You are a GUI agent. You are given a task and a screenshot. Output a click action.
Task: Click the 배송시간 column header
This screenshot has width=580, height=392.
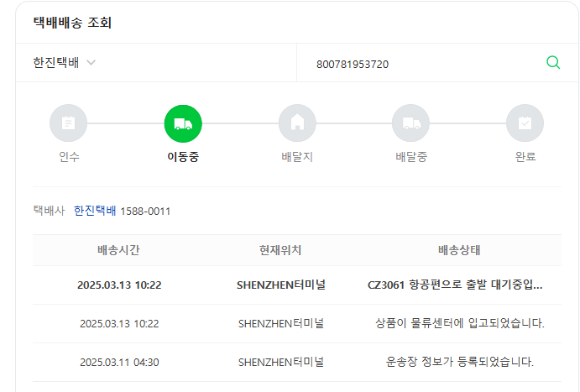(118, 250)
